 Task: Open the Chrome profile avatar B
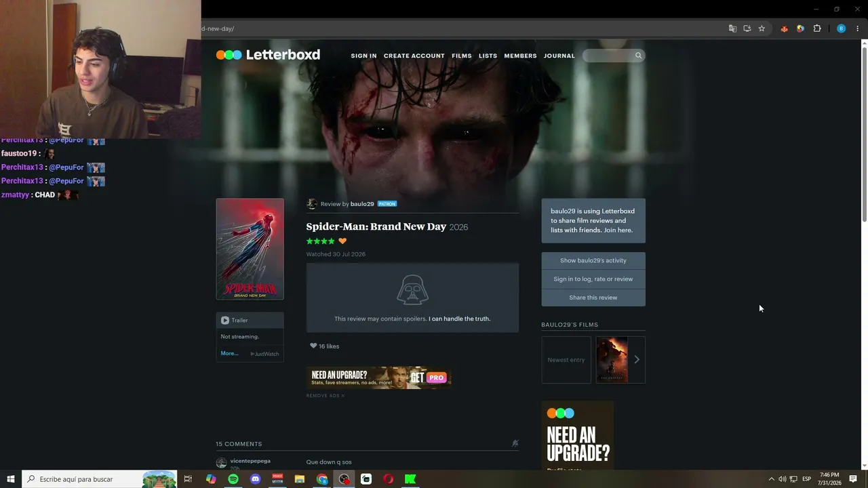click(842, 28)
